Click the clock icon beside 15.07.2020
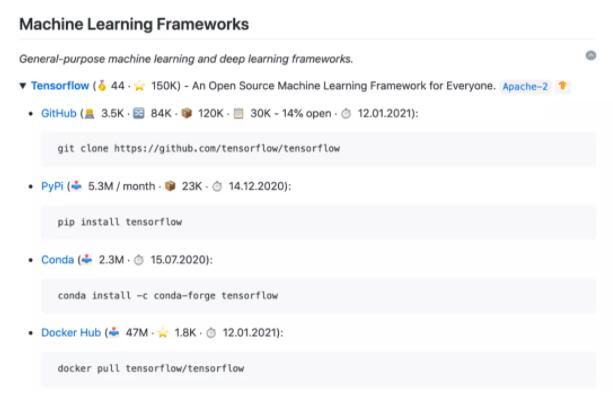 [x=139, y=260]
